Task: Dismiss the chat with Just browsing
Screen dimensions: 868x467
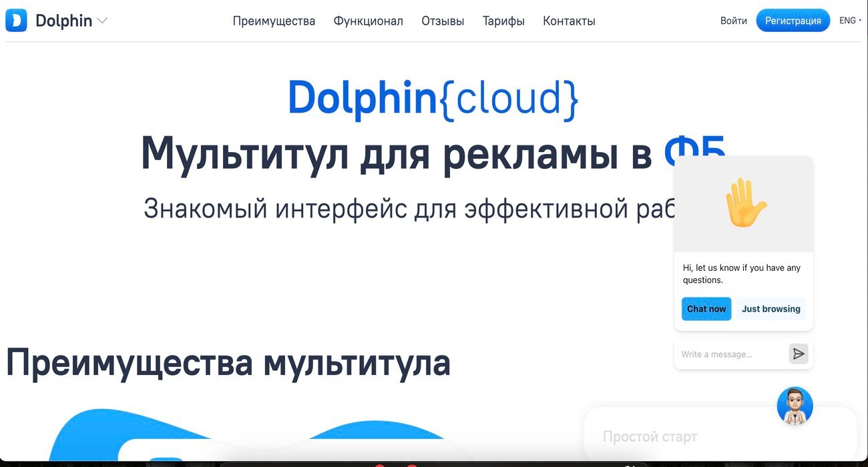Action: pos(771,308)
